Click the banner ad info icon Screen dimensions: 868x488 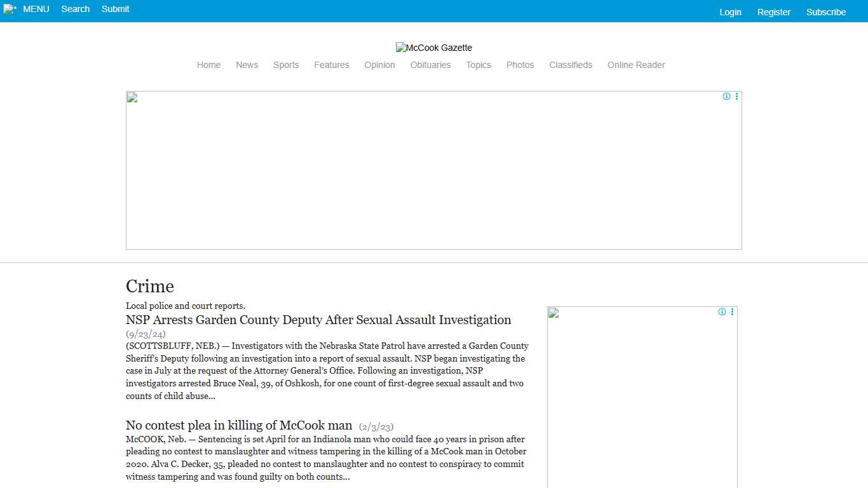point(726,97)
